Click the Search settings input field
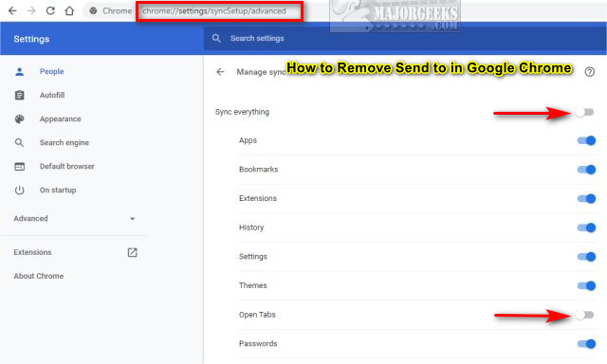This screenshot has width=607, height=364. (405, 38)
